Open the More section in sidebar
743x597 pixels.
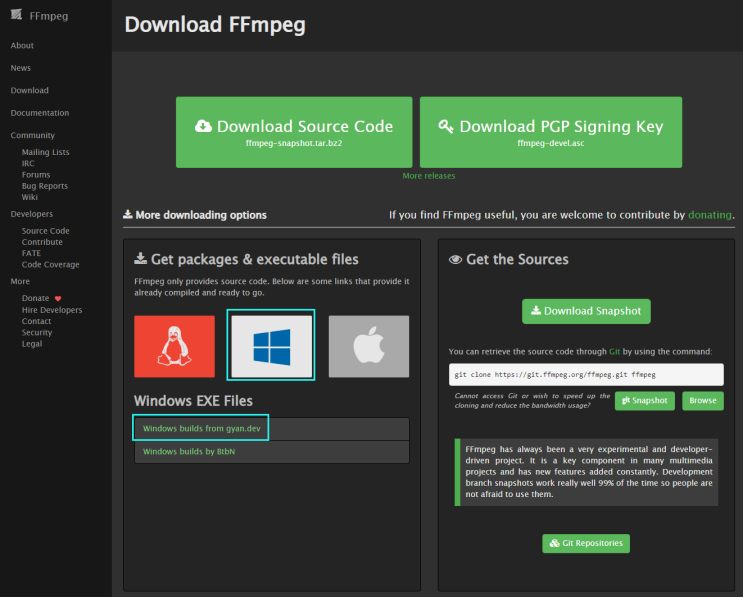(x=20, y=281)
